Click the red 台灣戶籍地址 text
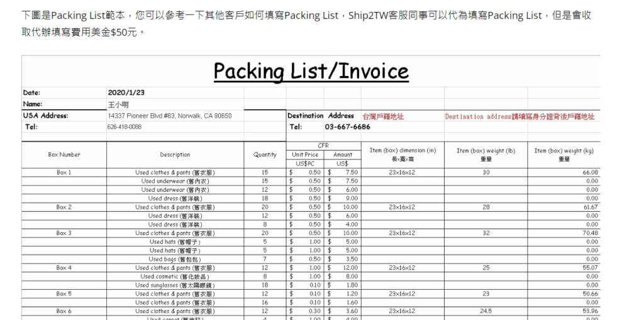Image resolution: width=644 pixels, height=320 pixels. (383, 116)
